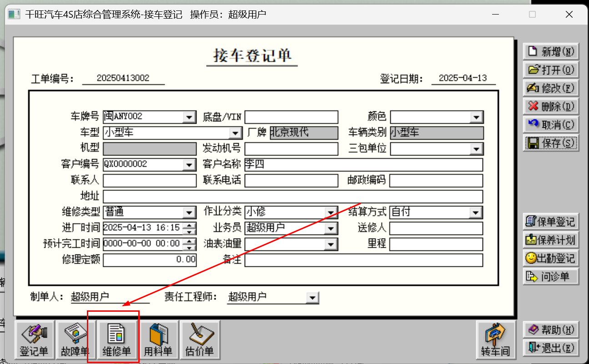Image resolution: width=589 pixels, height=364 pixels.
Task: Decrease the 预计完工时间 value with down arrow
Action: click(191, 247)
